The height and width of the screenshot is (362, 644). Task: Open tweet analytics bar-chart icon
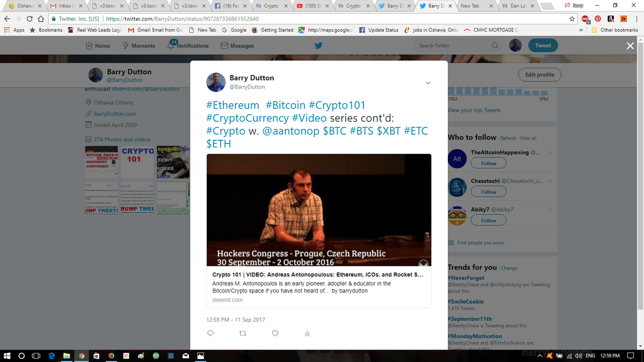(307, 333)
